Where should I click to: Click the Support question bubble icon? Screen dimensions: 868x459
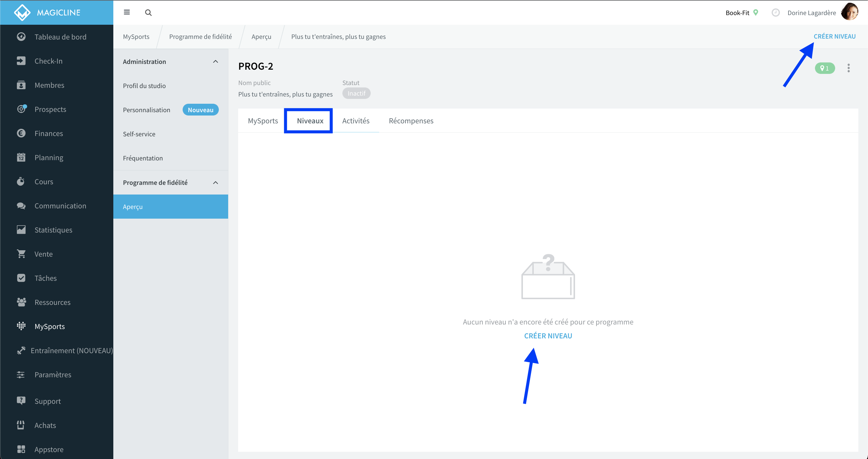pyautogui.click(x=21, y=401)
